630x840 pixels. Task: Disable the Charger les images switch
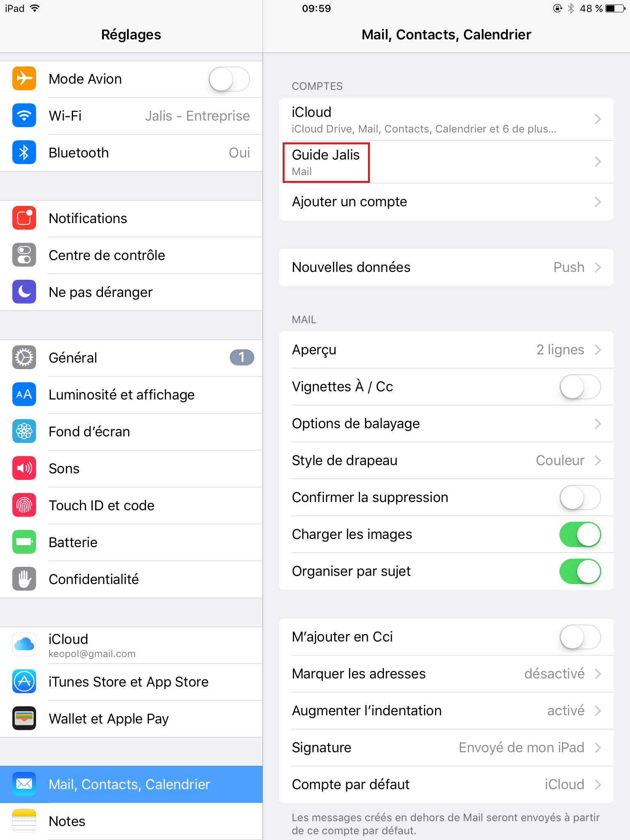point(580,534)
